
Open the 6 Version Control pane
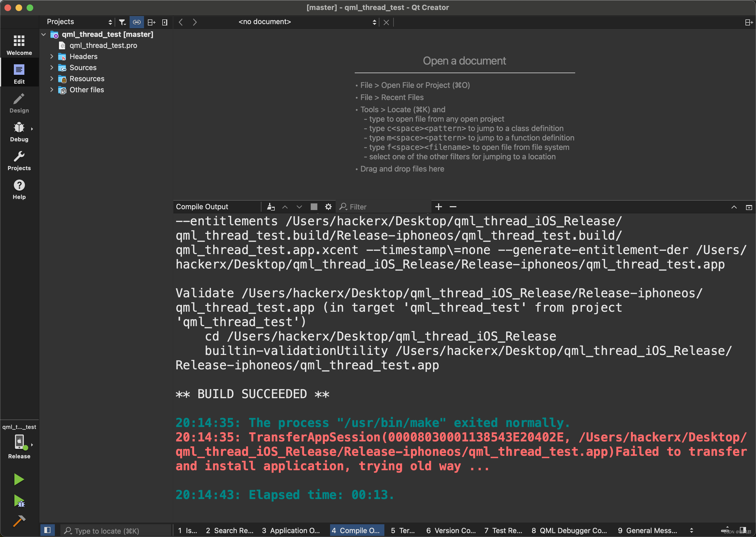tap(451, 530)
